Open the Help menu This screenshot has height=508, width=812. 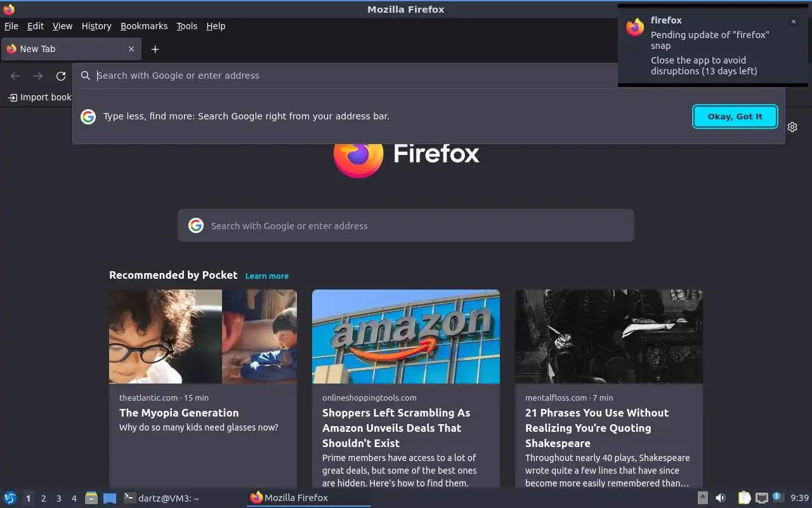(x=216, y=26)
